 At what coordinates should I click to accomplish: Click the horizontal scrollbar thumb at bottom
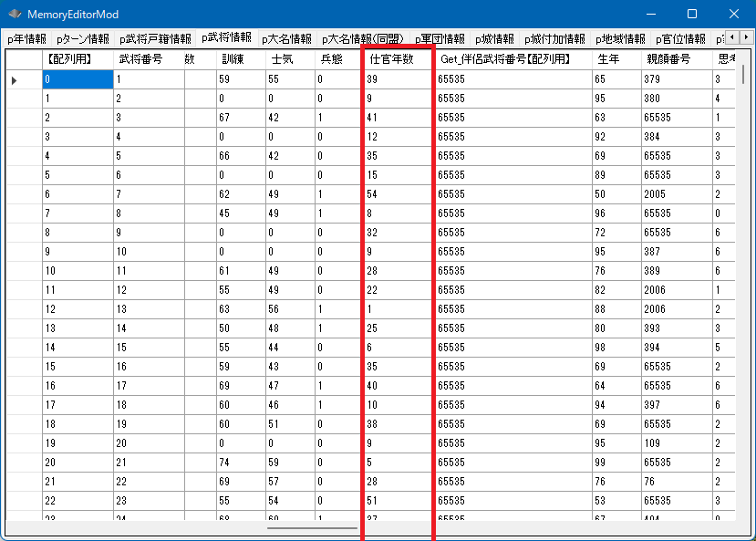pos(312,527)
